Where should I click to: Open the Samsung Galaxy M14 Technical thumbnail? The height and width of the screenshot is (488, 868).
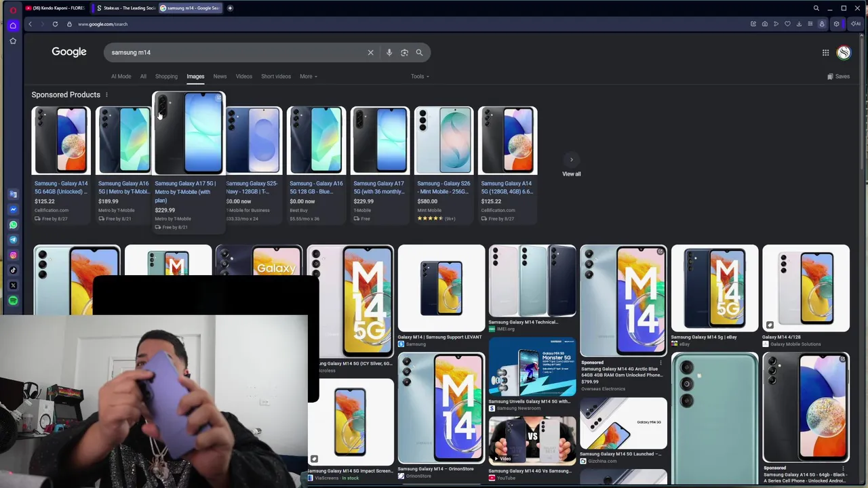pyautogui.click(x=532, y=281)
